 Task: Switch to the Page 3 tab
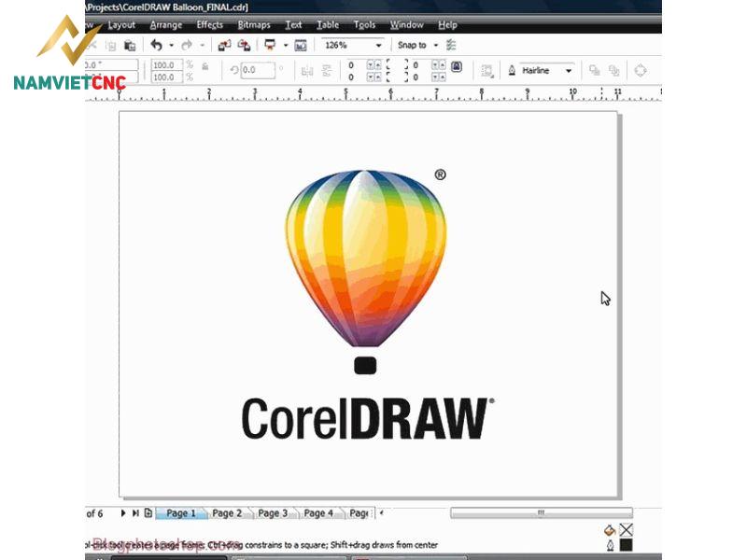click(x=273, y=512)
